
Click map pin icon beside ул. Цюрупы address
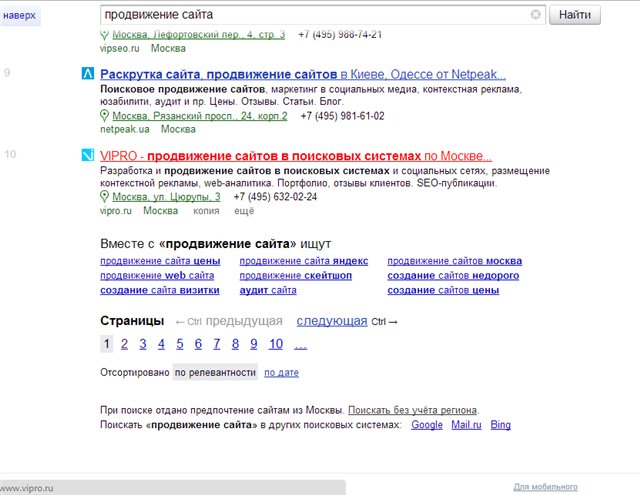coord(105,197)
